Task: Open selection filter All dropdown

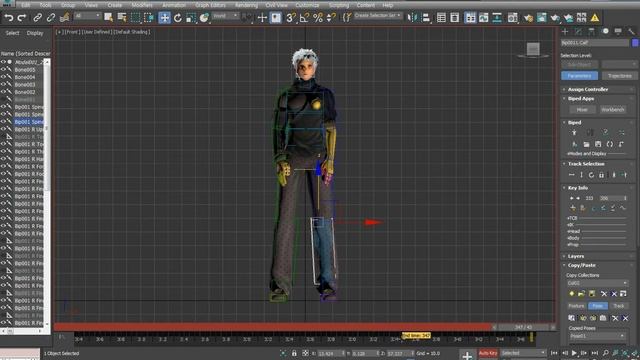Action: coord(87,16)
